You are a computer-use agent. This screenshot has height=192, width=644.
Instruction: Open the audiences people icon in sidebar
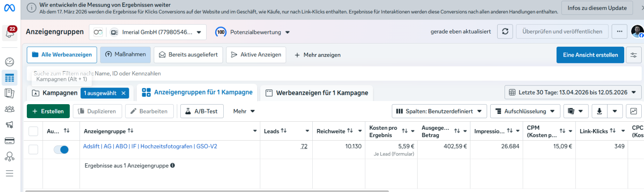(10, 109)
